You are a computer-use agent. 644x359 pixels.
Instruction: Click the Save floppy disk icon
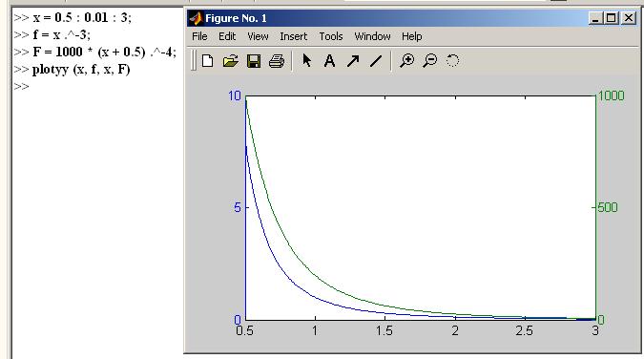tap(254, 61)
